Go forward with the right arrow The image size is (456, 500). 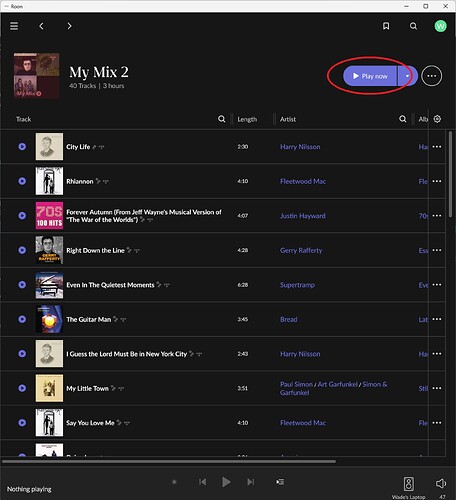pos(69,26)
